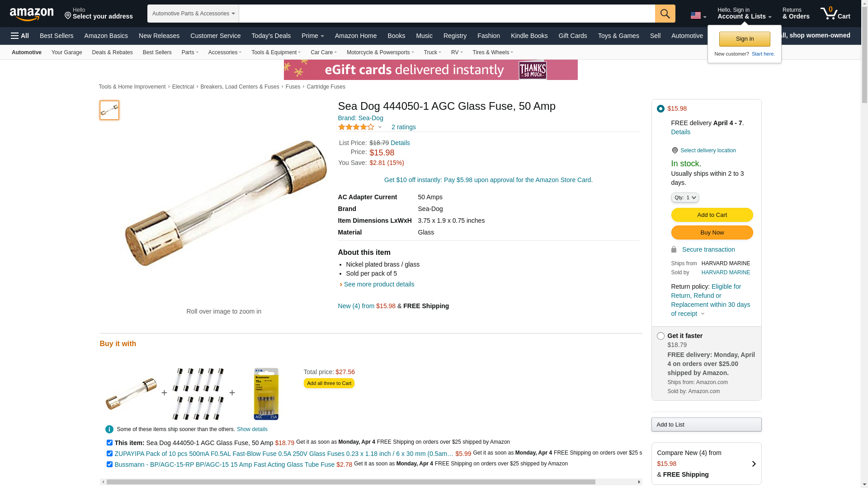Screen dimensions: 868x488
Task: Click the US flag language selector
Action: [698, 15]
